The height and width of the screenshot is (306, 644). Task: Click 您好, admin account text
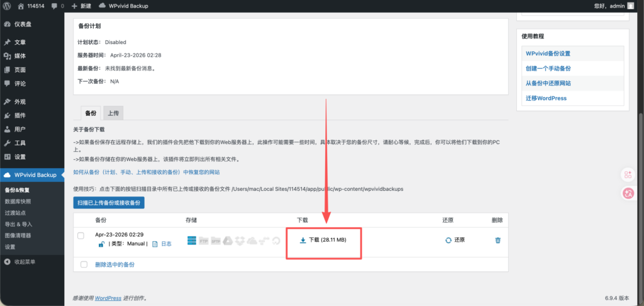point(609,6)
